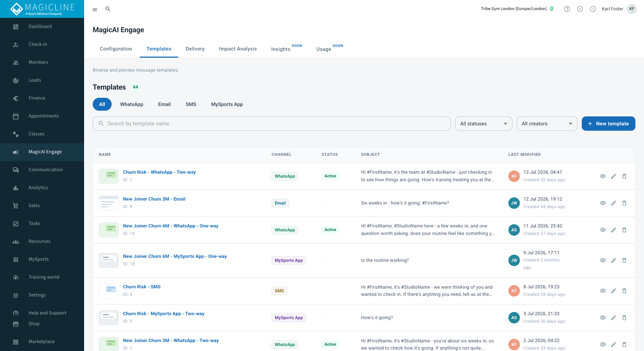644x351 pixels.
Task: Open the Impact Analysis tab
Action: coord(238,49)
